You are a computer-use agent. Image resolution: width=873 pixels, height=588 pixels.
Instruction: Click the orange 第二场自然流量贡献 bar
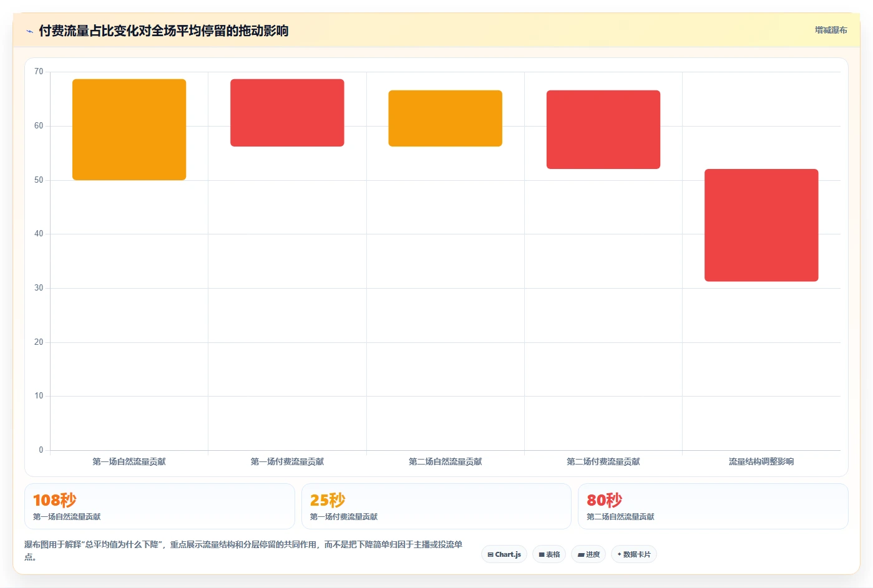(x=446, y=118)
